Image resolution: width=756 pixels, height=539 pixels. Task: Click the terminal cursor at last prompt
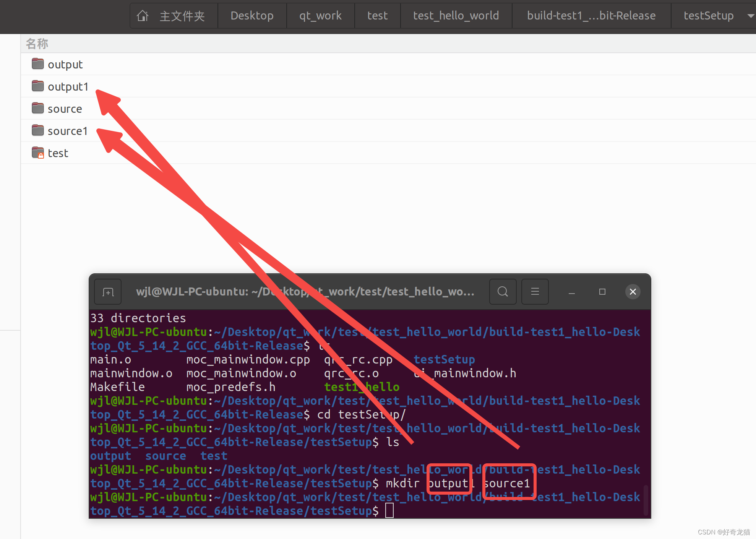point(389,510)
